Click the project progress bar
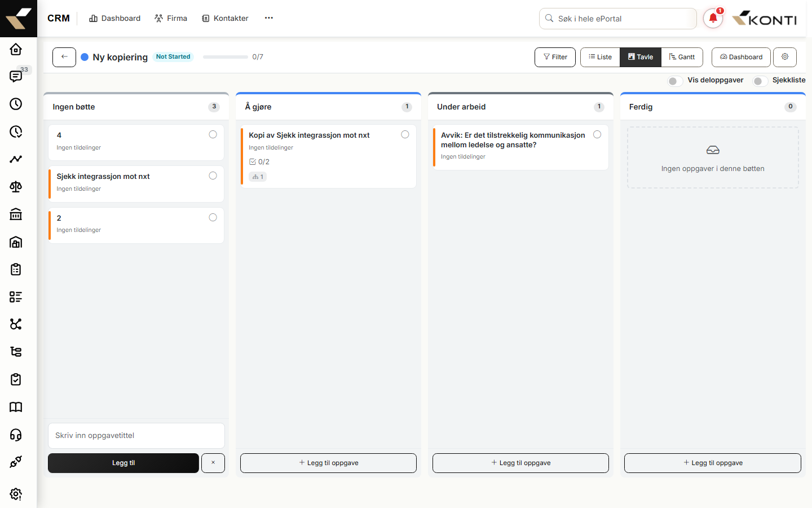Screen dimensions: 812x508 (x=226, y=57)
